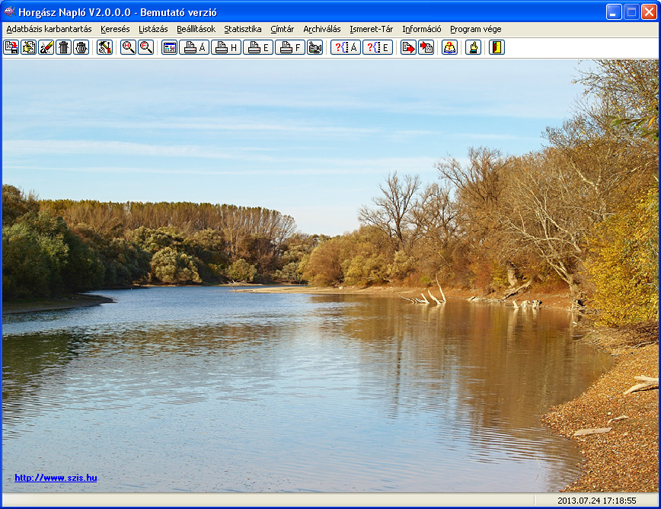
Task: Open the Beállítások menu
Action: (196, 29)
